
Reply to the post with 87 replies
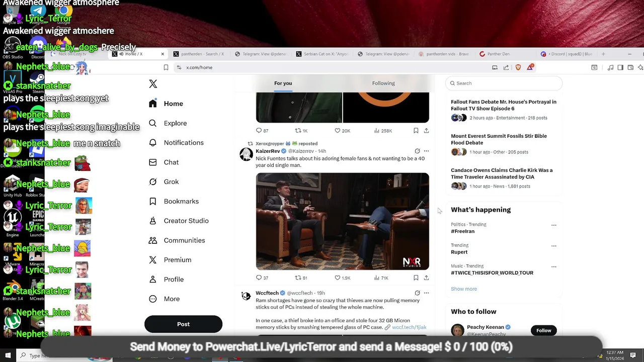pos(262,131)
